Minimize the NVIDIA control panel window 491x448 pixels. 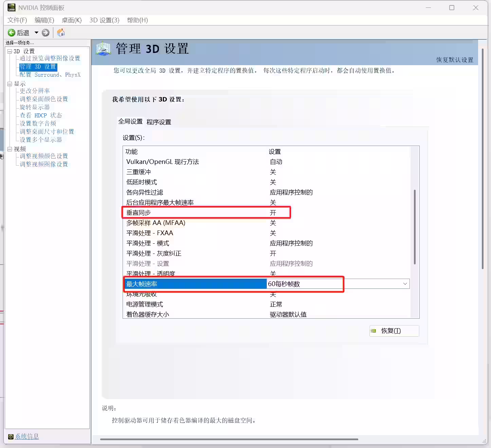(x=428, y=7)
